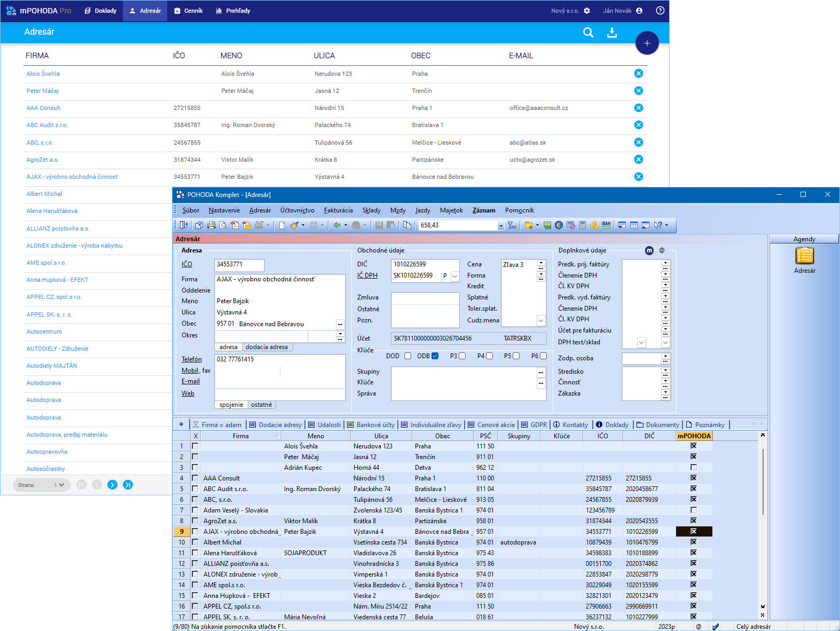Image resolution: width=840 pixels, height=631 pixels.
Task: Delete the ABC Audit s.r.o. row in mPOHODA
Action: click(x=638, y=125)
